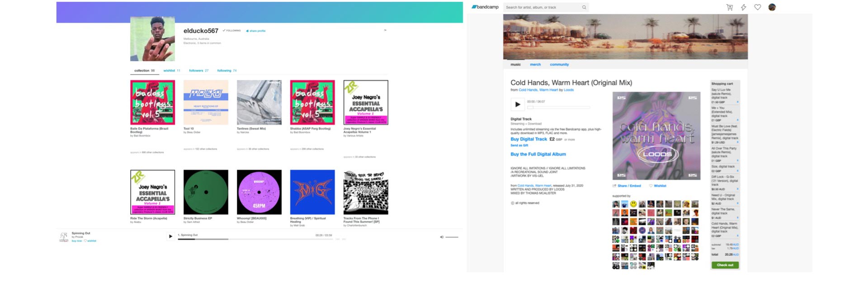The image size is (868, 294).
Task: Switch to the wishlist tab on profile
Action: click(x=171, y=71)
